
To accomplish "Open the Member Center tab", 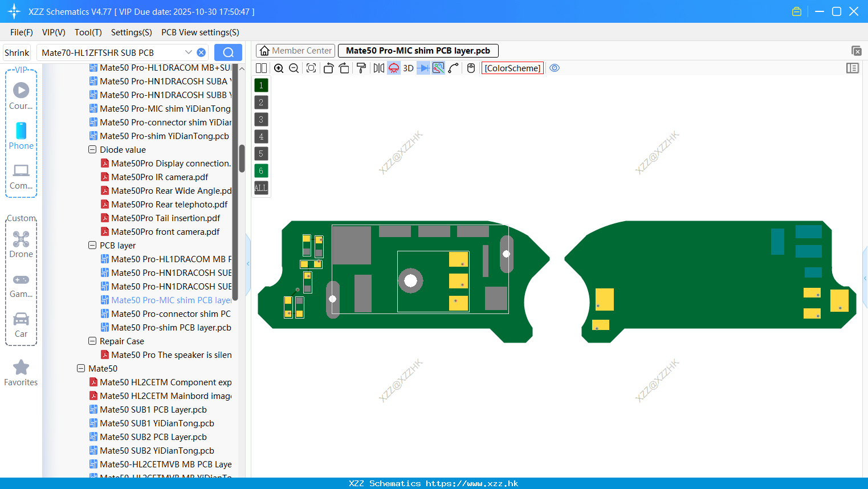I will pyautogui.click(x=295, y=51).
